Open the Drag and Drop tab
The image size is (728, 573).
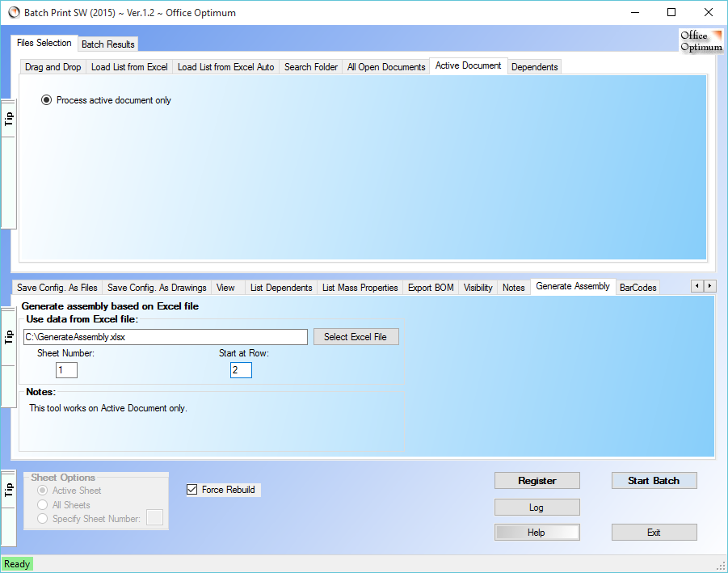[53, 67]
